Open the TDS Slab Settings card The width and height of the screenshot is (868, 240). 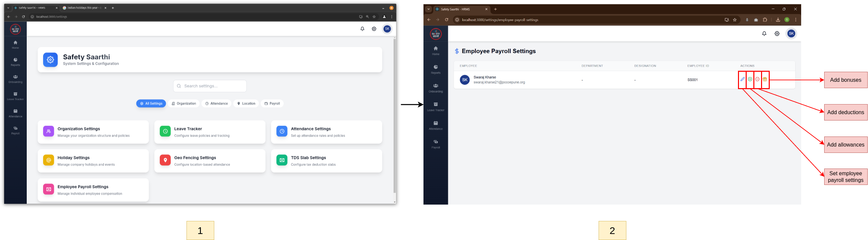pos(326,161)
